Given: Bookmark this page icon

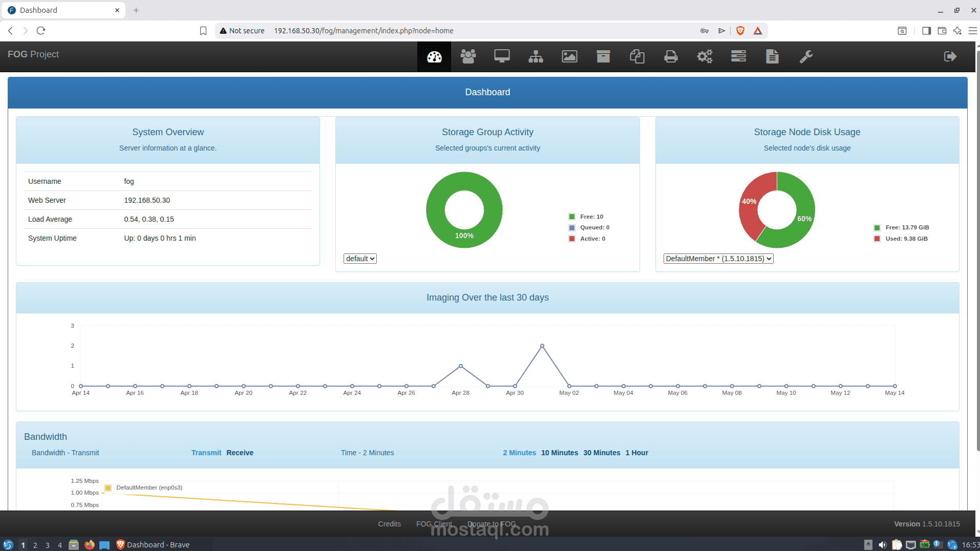Looking at the screenshot, I should click(x=203, y=31).
